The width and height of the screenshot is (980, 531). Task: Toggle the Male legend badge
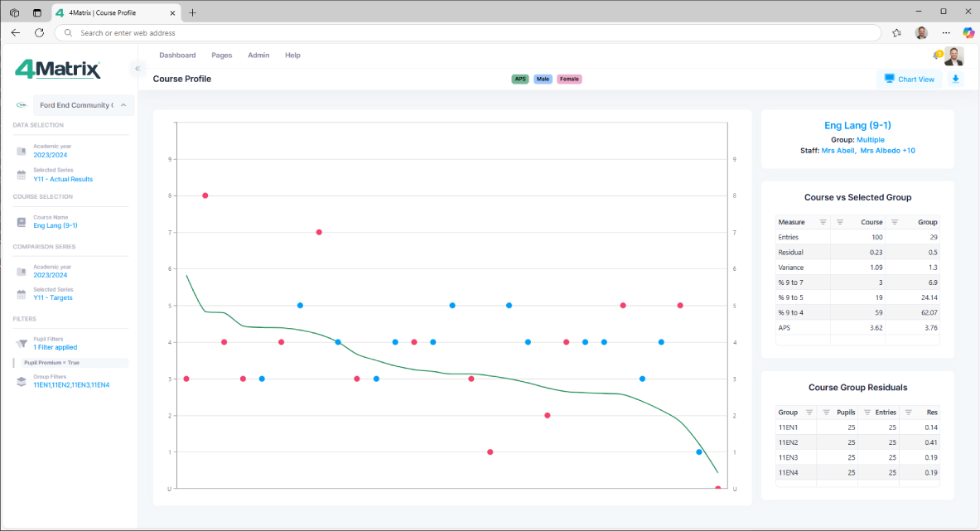543,80
